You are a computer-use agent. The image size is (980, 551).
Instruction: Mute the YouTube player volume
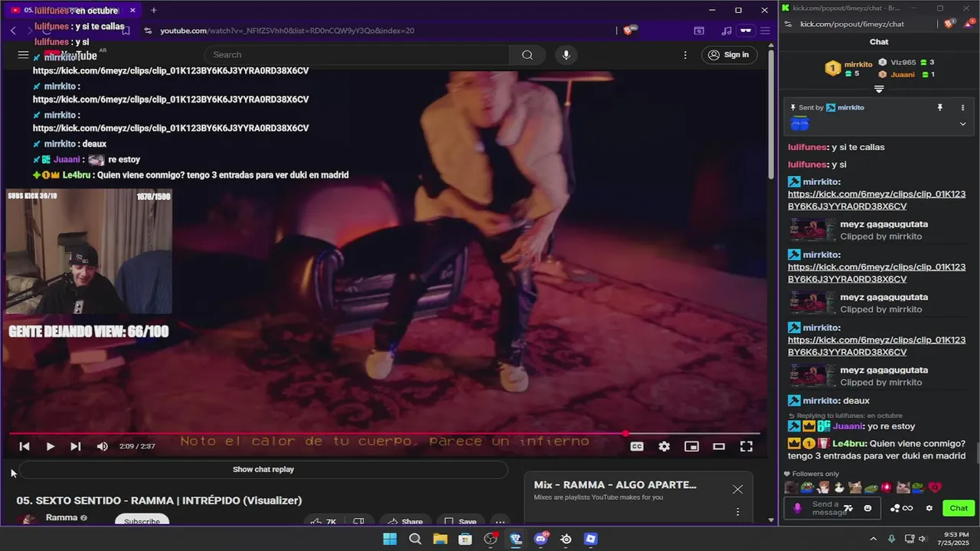(102, 446)
